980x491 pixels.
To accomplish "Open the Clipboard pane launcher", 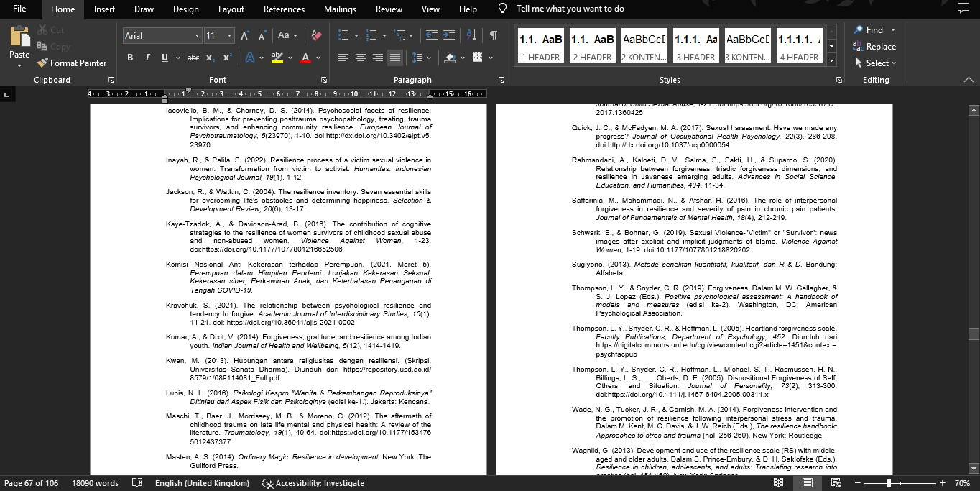I will tap(111, 80).
